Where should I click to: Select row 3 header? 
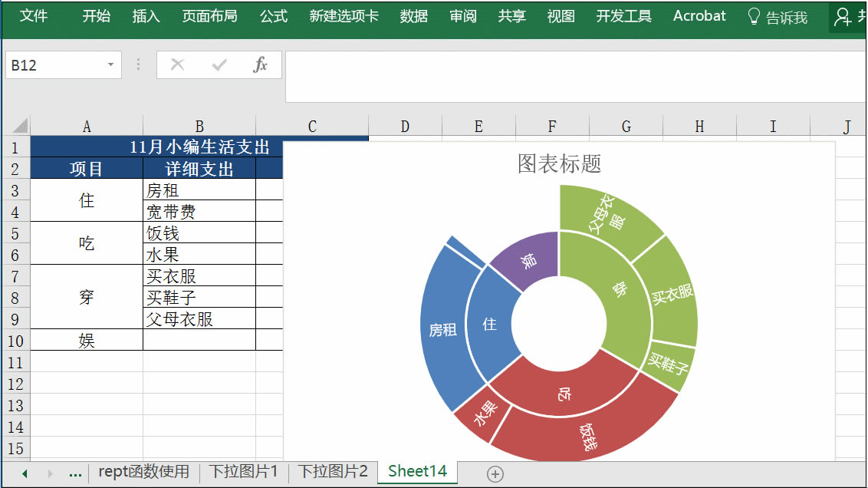click(x=15, y=190)
